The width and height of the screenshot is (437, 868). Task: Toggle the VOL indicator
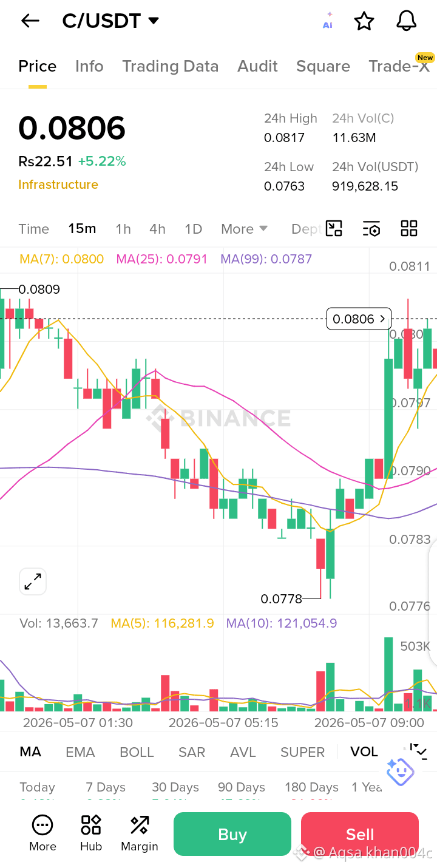[x=364, y=752]
